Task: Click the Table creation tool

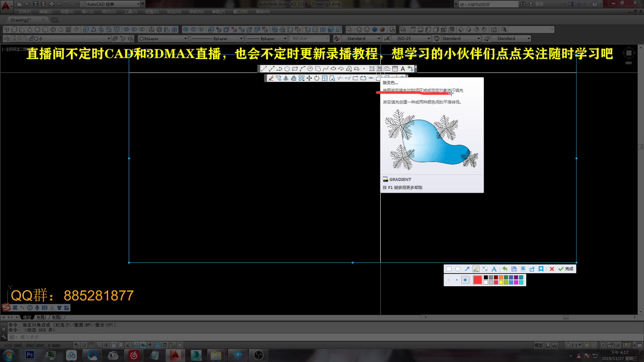Action: [x=395, y=69]
